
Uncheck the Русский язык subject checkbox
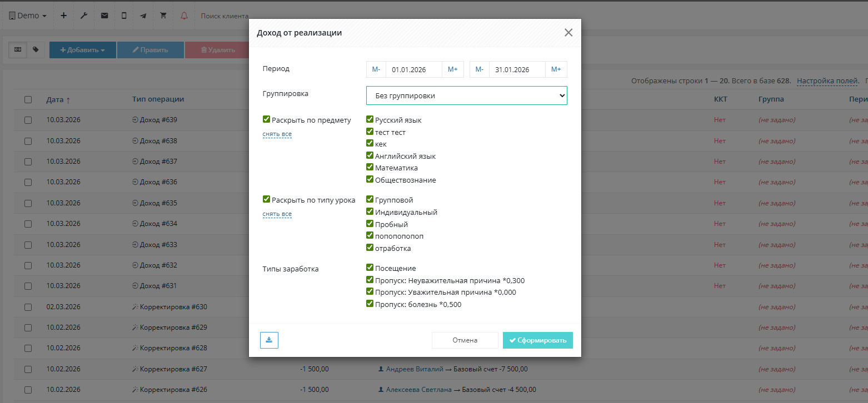tap(370, 119)
